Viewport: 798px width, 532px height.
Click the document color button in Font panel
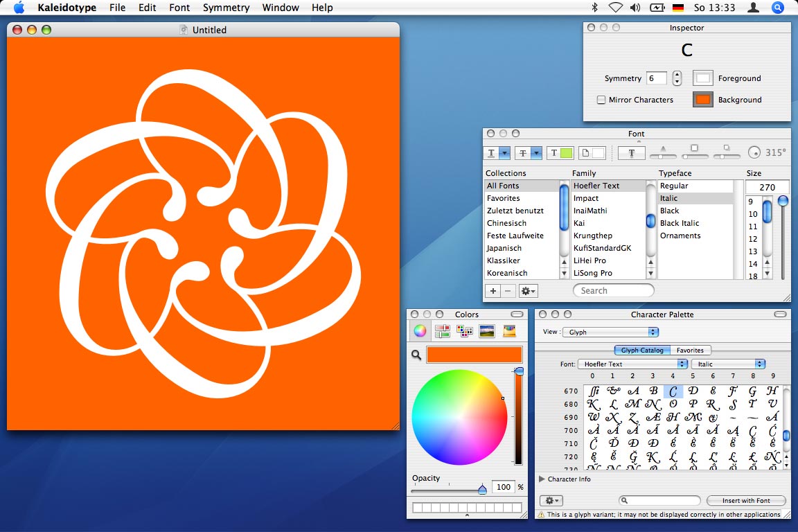coord(592,153)
